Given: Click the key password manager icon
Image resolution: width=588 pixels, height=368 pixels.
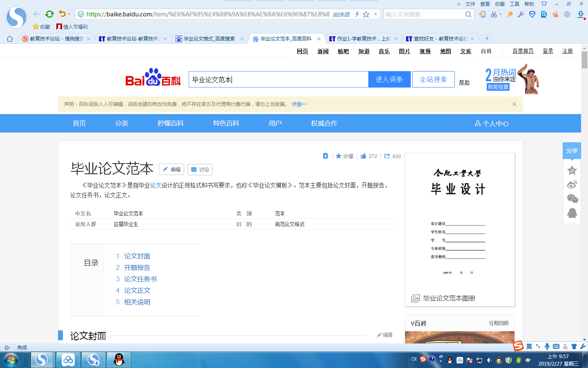Looking at the screenshot, I should click(x=510, y=14).
